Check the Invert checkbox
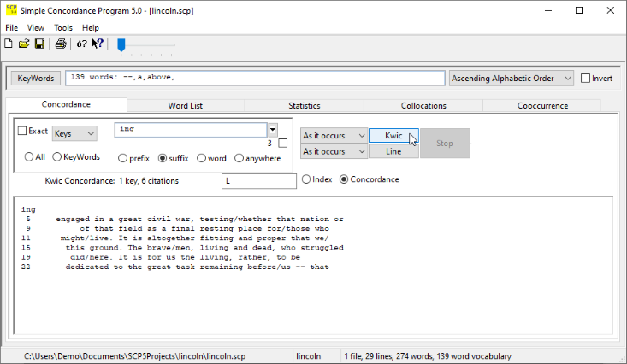The image size is (627, 364). tap(586, 79)
